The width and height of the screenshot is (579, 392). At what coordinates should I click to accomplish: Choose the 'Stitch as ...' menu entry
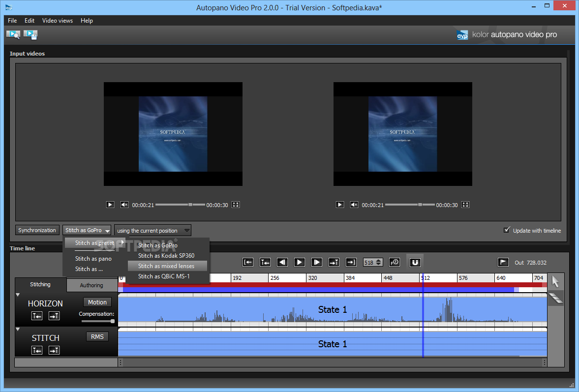click(89, 269)
